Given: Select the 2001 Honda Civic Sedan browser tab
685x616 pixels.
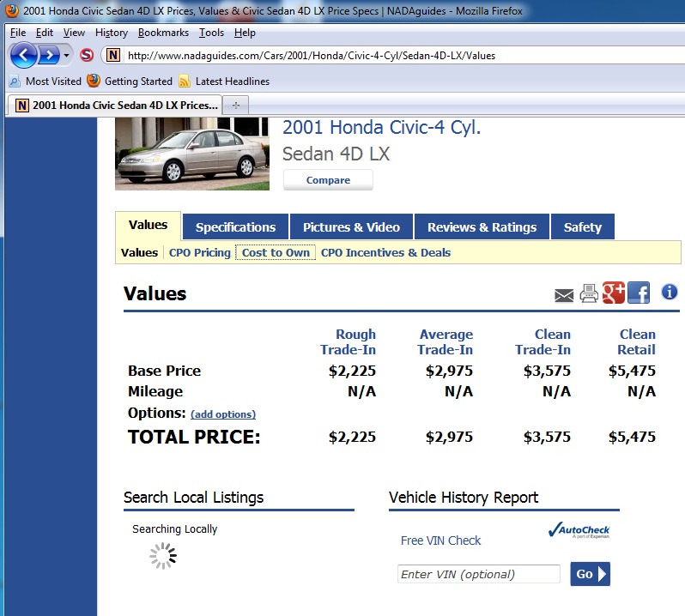Looking at the screenshot, I should coord(116,106).
